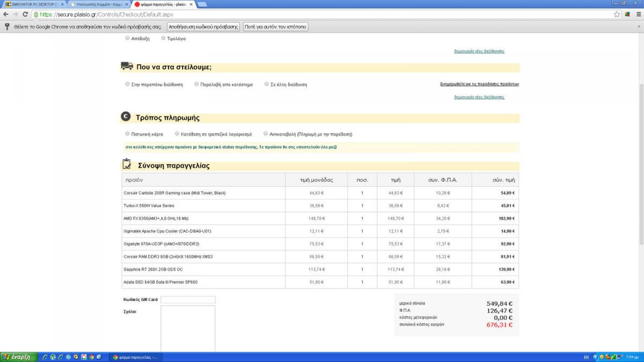Click Ποτέ για αυτόν τον ιστότοπο button

click(276, 26)
